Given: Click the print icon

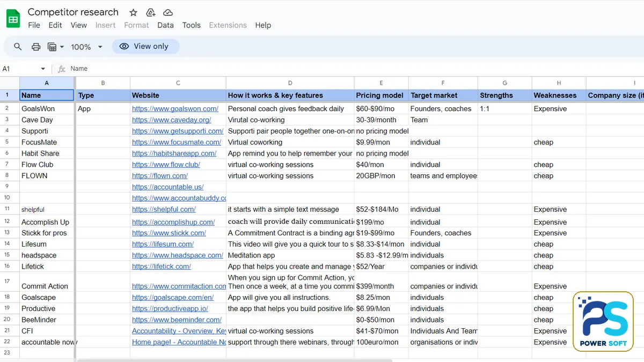Looking at the screenshot, I should pyautogui.click(x=36, y=47).
